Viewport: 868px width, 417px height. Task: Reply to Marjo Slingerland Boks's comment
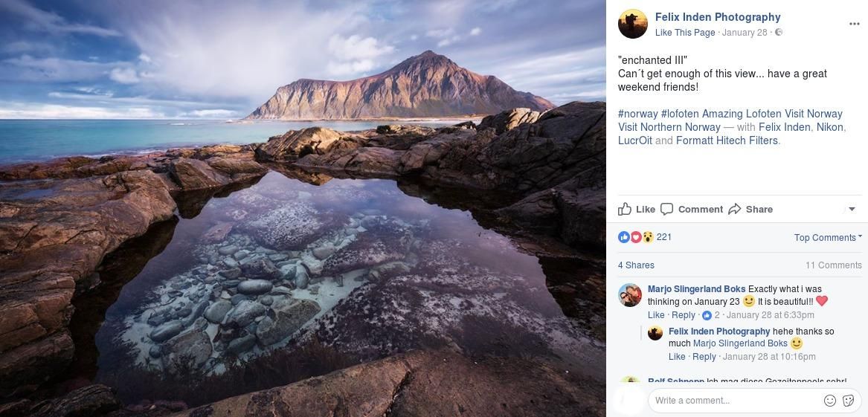684,315
